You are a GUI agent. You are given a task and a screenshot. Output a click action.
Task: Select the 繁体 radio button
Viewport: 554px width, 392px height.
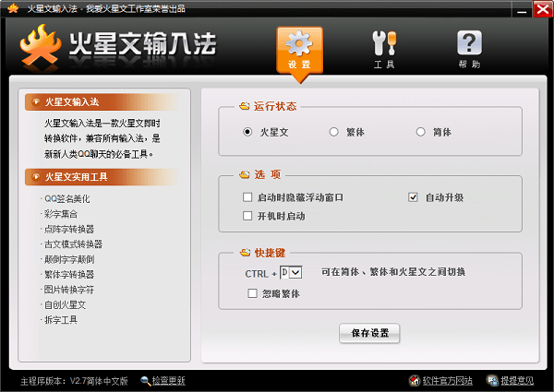(x=333, y=132)
